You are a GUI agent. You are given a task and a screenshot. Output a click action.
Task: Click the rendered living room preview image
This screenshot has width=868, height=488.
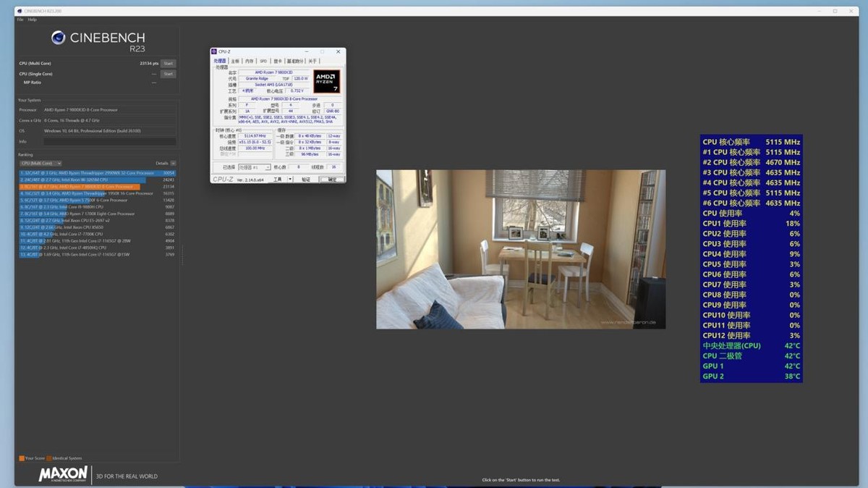click(521, 249)
